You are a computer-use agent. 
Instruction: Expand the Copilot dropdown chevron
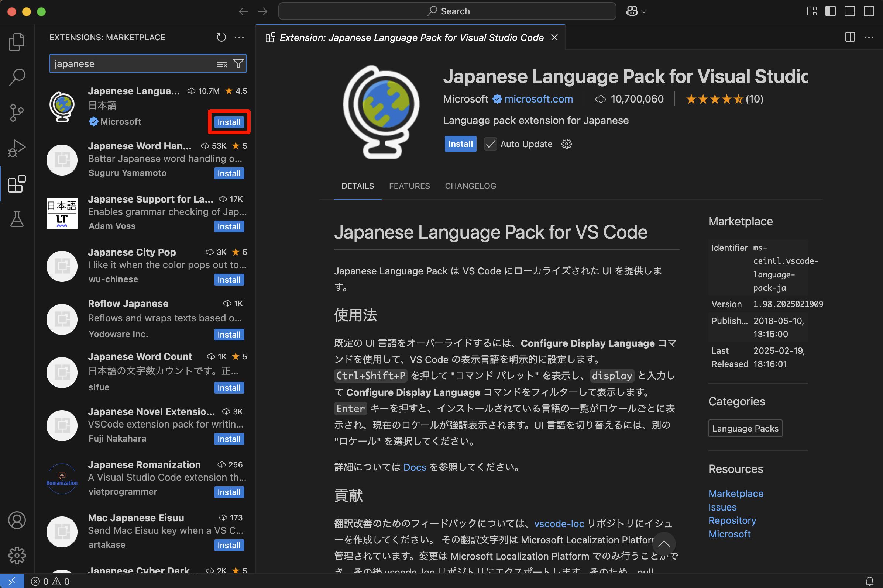[x=644, y=11]
